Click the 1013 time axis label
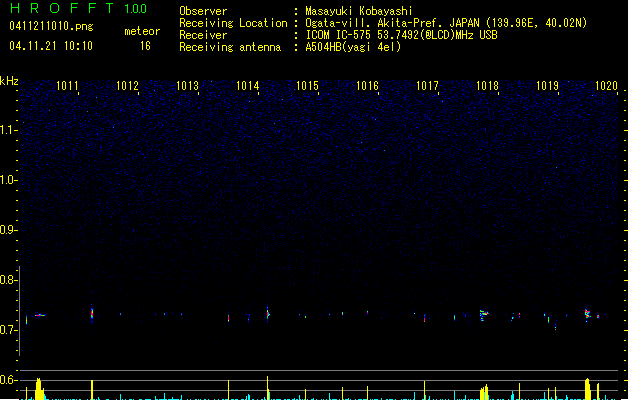 click(x=187, y=86)
